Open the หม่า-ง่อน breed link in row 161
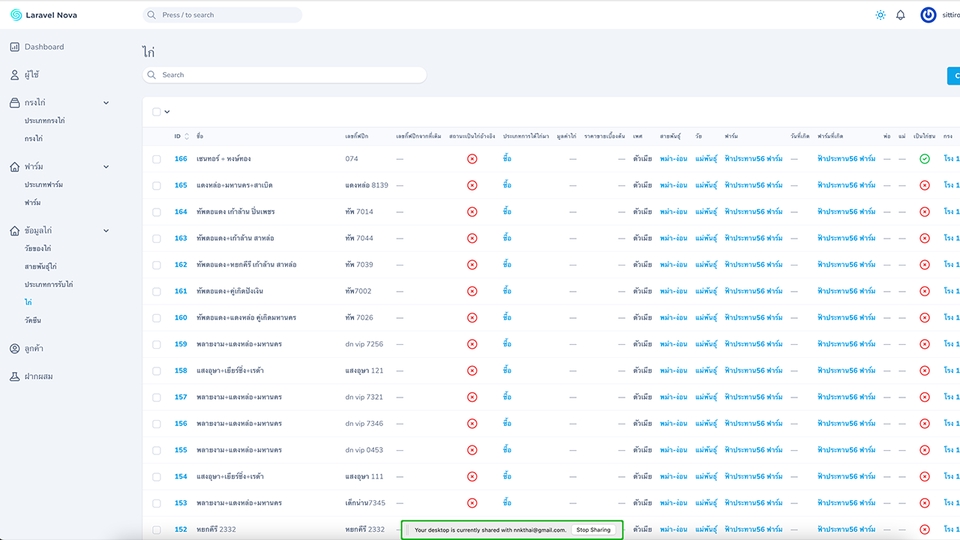This screenshot has width=960, height=540. (x=673, y=291)
